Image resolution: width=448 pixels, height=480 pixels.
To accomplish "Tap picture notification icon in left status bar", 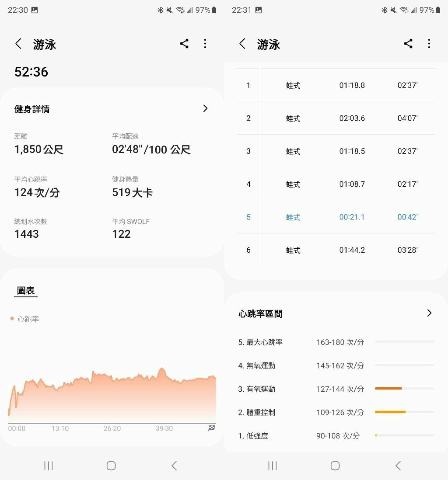I will coord(35,10).
